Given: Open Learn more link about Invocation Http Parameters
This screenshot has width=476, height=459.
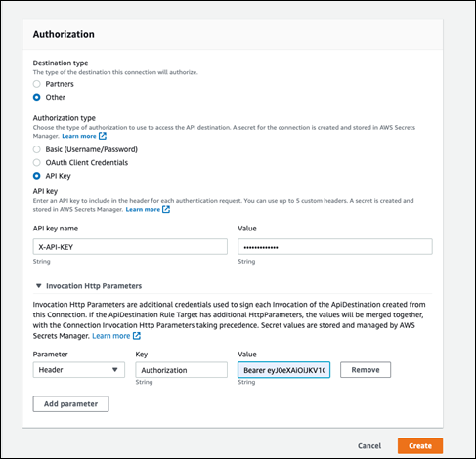Looking at the screenshot, I should pyautogui.click(x=111, y=336).
